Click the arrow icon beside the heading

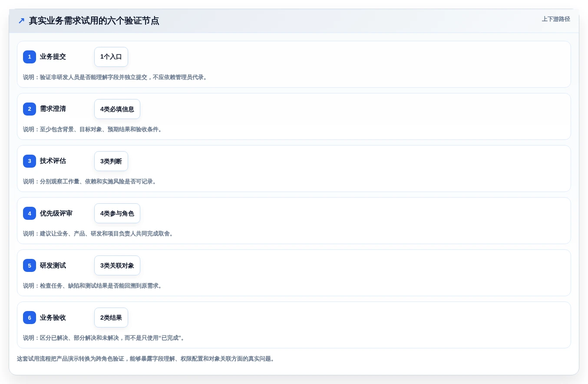pos(21,21)
